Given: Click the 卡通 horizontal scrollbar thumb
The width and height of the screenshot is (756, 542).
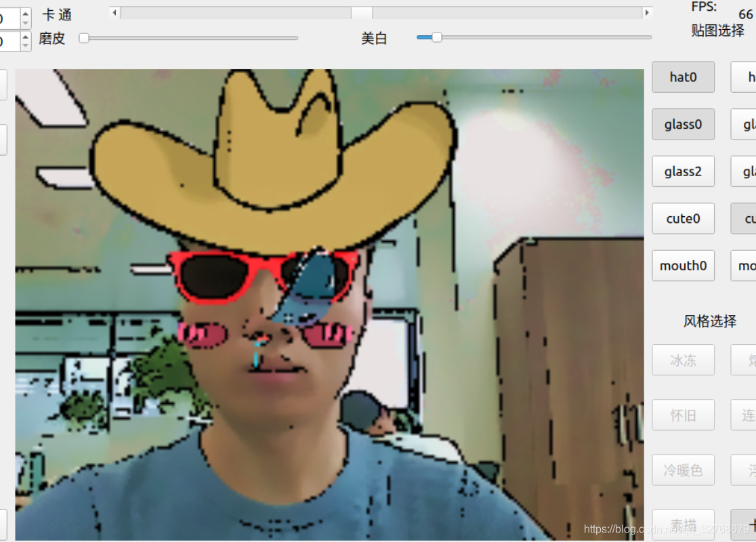Looking at the screenshot, I should [362, 13].
